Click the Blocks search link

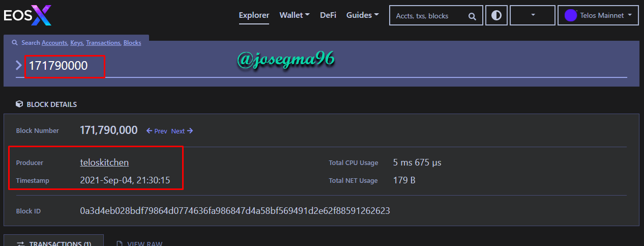point(132,43)
